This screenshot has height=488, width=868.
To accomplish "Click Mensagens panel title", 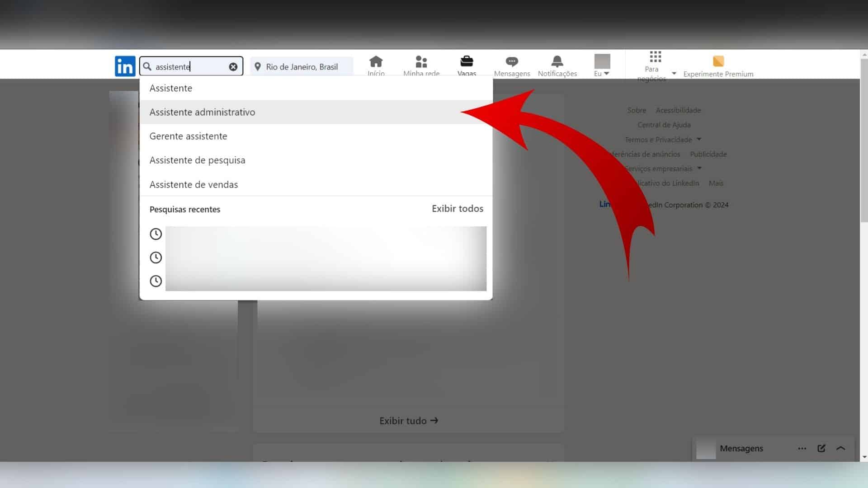I will (x=741, y=448).
